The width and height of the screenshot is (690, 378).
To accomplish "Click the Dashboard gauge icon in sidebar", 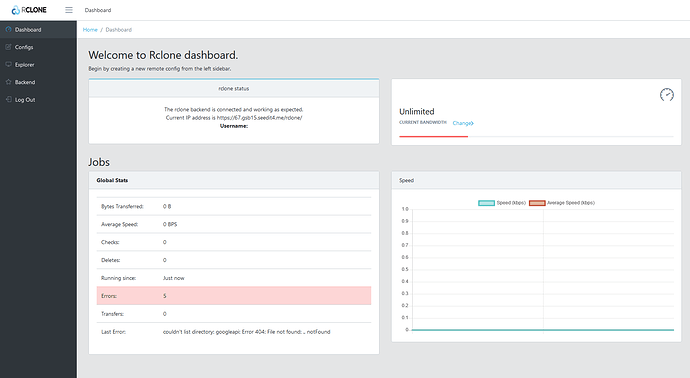I will 8,29.
